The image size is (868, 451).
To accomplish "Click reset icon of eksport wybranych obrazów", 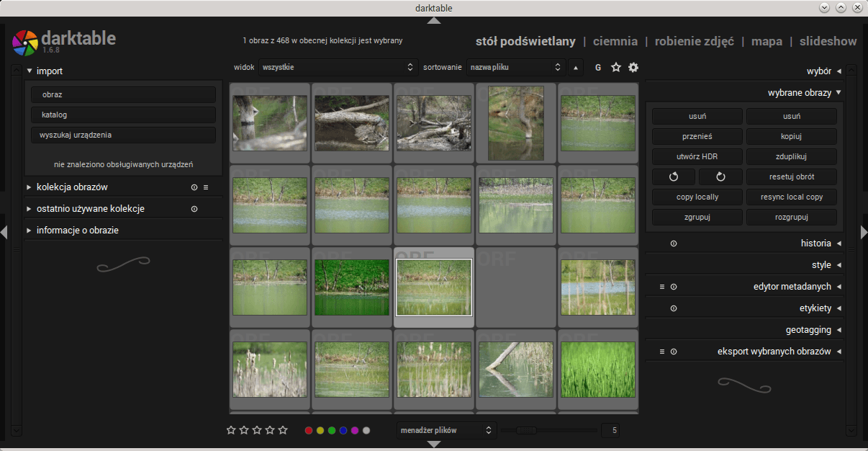I will (674, 352).
